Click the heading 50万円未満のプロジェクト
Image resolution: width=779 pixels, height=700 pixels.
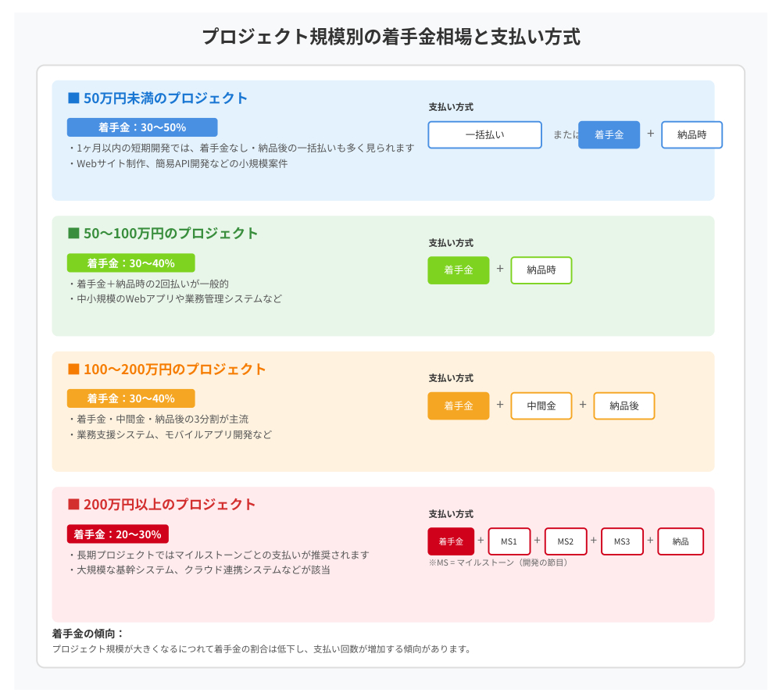(x=165, y=98)
